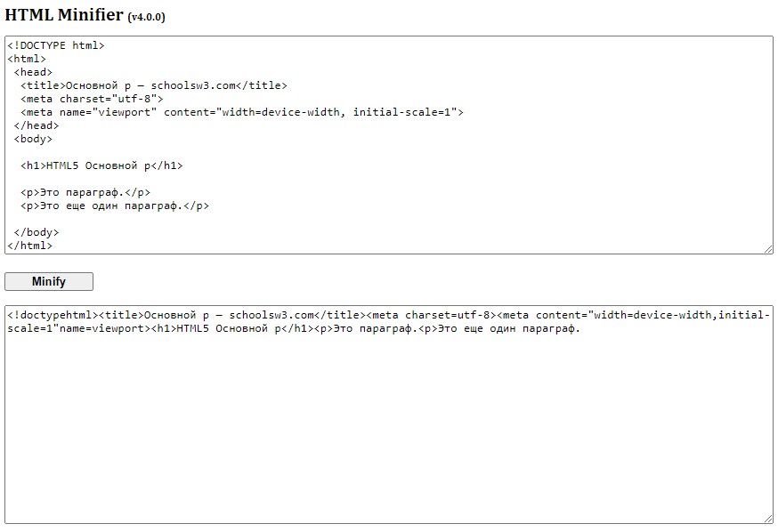The image size is (778, 532).
Task: Click the v4.0.0 version label
Action: coord(147,17)
